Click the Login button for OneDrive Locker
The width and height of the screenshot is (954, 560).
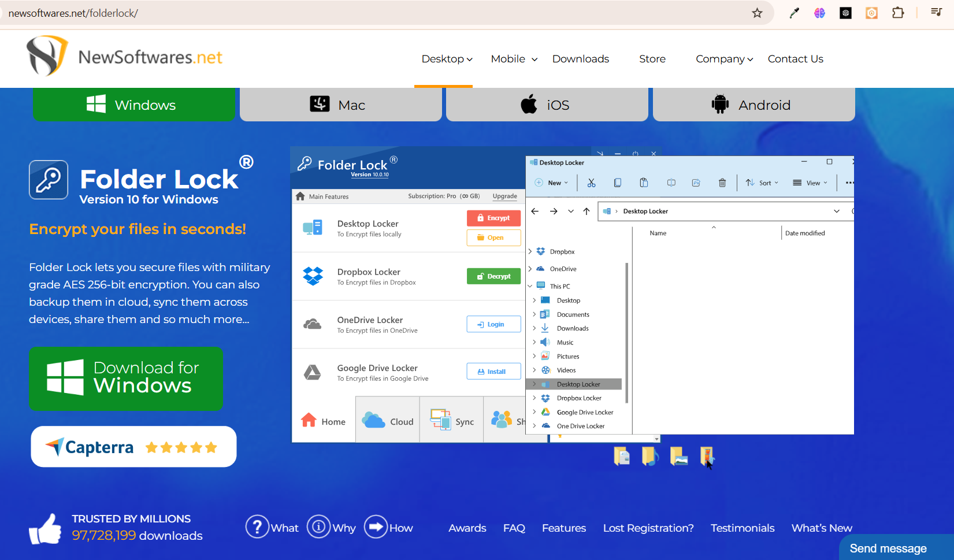tap(493, 324)
